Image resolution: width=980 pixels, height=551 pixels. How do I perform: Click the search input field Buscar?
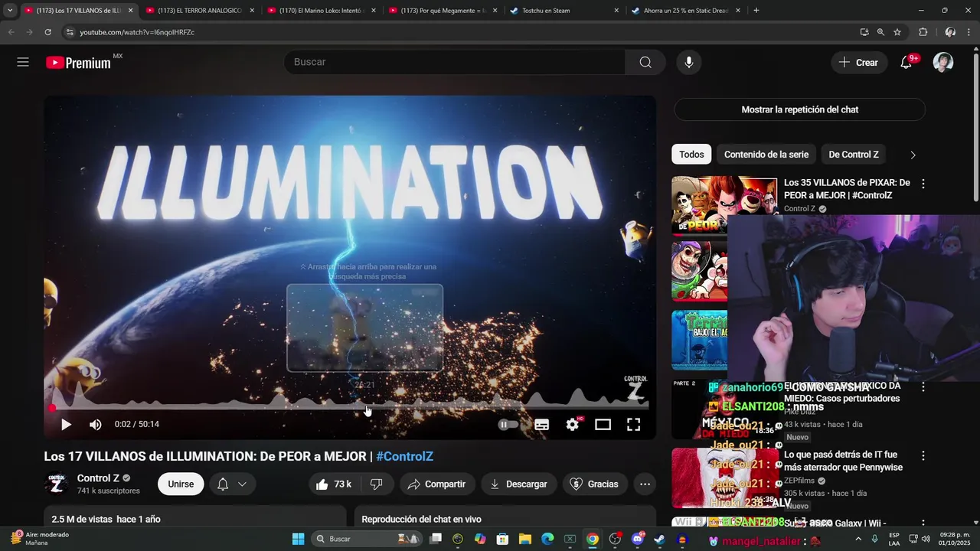pos(455,62)
